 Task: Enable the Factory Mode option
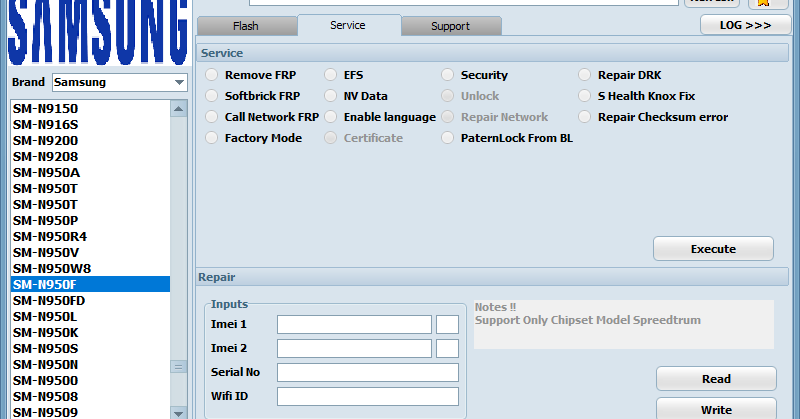coord(212,138)
